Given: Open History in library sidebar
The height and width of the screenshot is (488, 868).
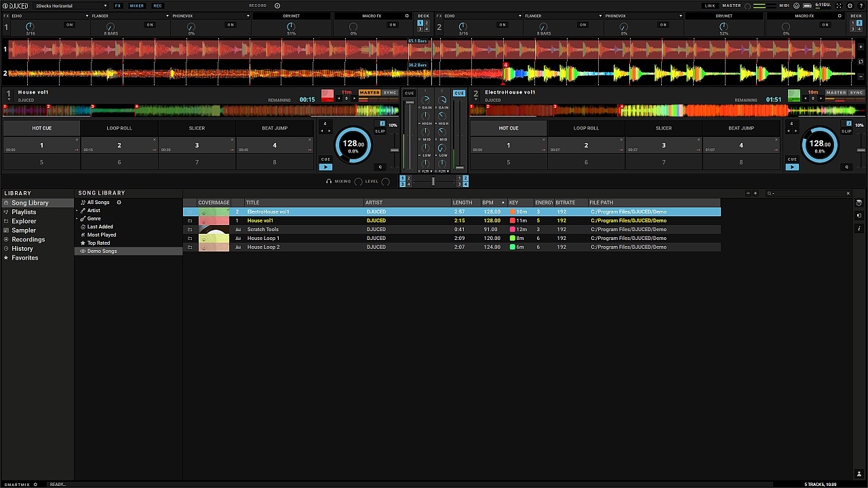Looking at the screenshot, I should coord(22,249).
